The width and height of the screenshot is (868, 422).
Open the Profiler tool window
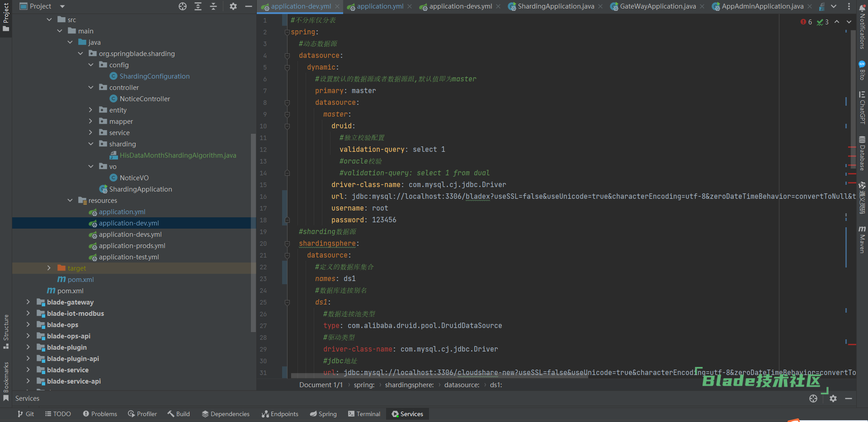point(142,414)
